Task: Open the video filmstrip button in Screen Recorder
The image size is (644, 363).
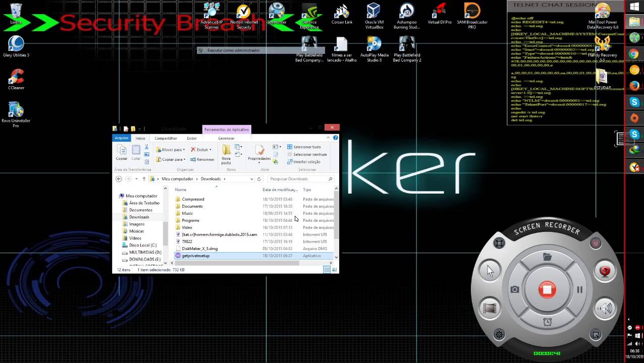Action: 490,308
